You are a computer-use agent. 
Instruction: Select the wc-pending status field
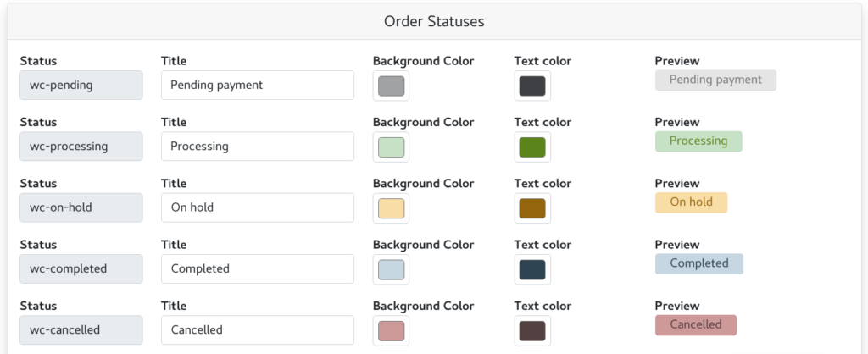click(81, 86)
